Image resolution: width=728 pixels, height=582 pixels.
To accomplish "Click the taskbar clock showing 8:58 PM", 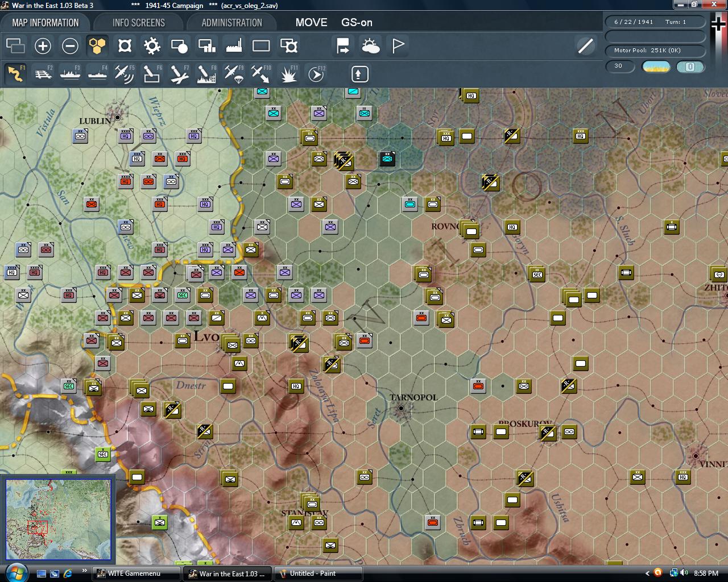I will pos(706,573).
